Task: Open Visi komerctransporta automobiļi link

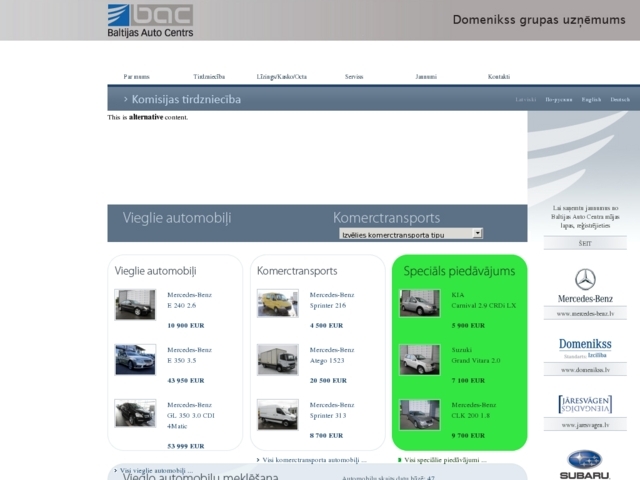Action: point(314,460)
